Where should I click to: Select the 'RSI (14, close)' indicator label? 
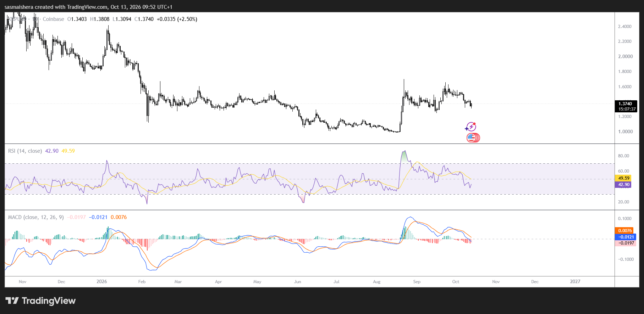coord(25,151)
